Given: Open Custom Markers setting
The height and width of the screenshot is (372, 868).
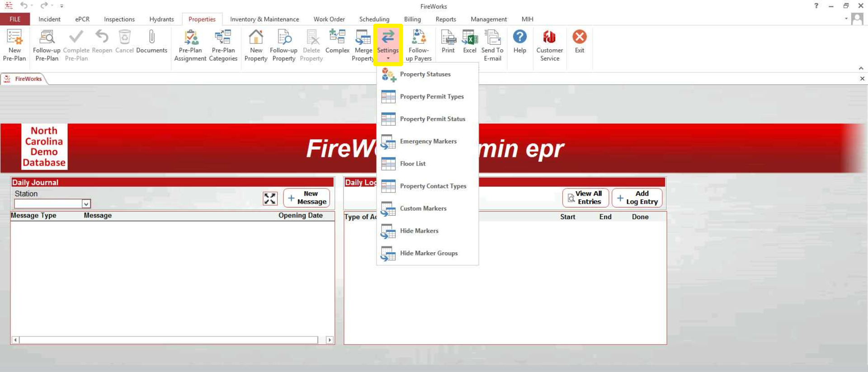Looking at the screenshot, I should [427, 208].
